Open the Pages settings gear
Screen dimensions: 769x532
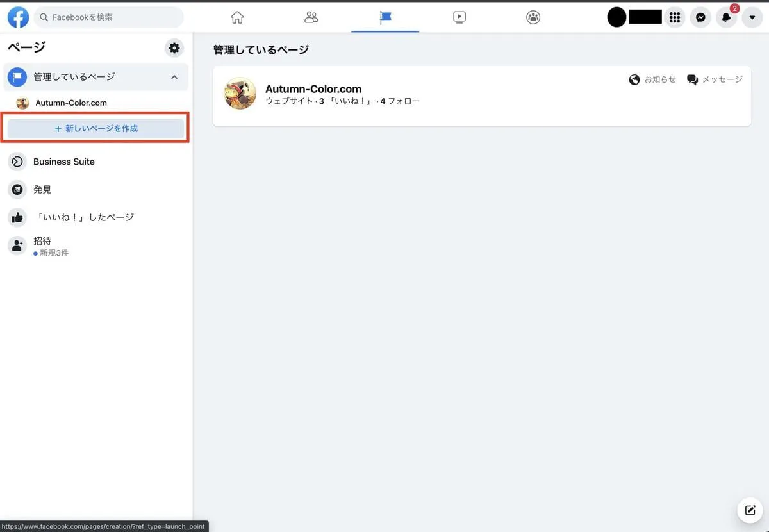tap(174, 48)
